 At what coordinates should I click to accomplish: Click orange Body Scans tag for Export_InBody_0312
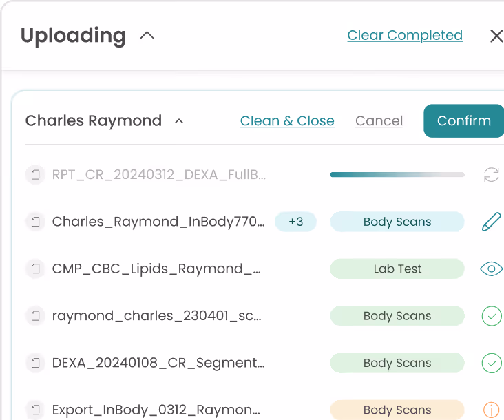pyautogui.click(x=397, y=410)
